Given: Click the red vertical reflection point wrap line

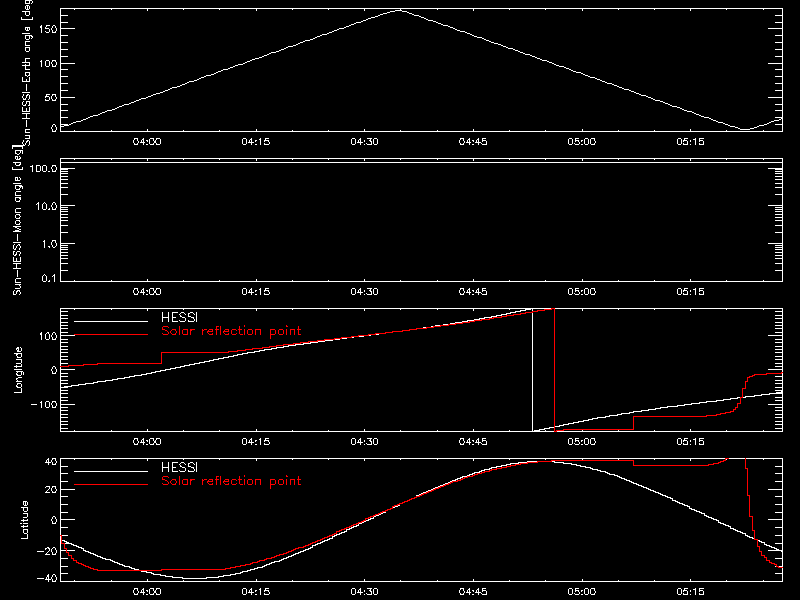Looking at the screenshot, I should (554, 370).
